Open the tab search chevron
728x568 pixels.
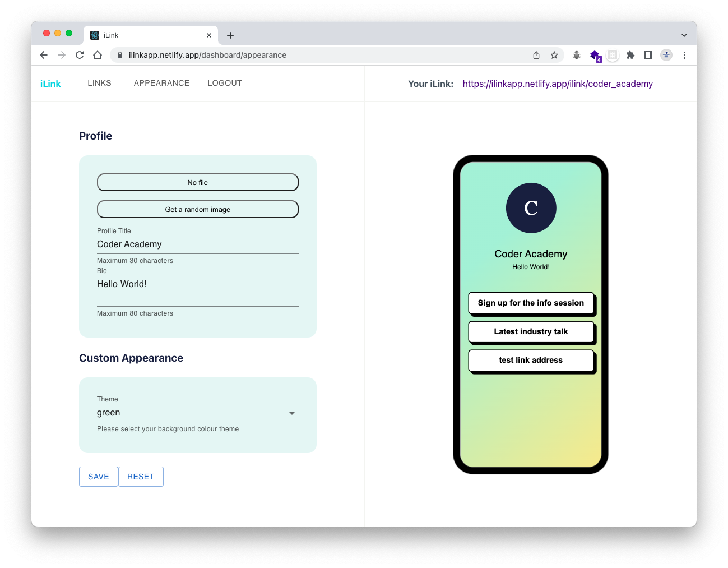tap(684, 35)
